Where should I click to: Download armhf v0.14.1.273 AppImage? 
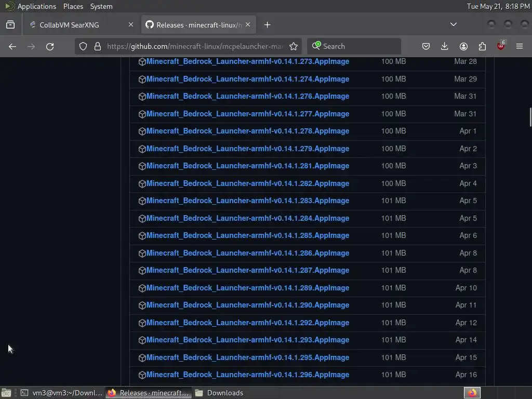click(248, 61)
